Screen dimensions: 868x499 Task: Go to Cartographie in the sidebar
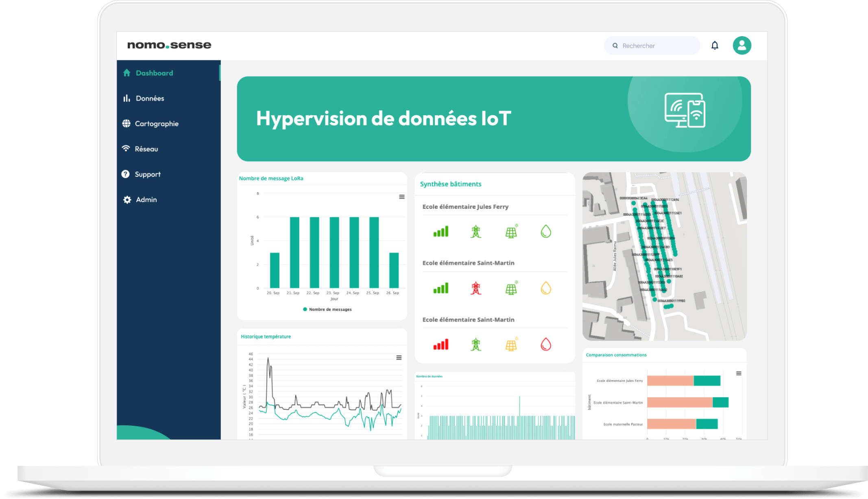click(156, 124)
